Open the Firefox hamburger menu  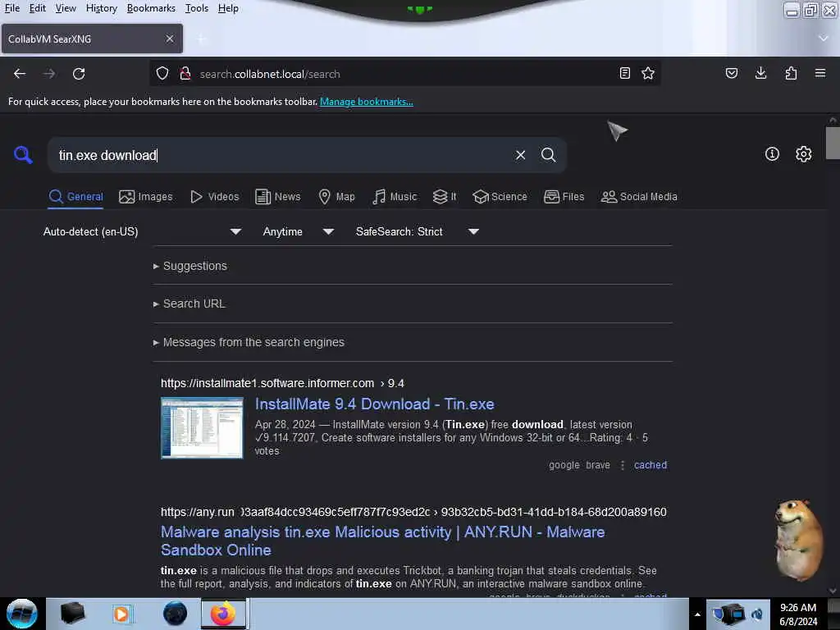pos(819,73)
